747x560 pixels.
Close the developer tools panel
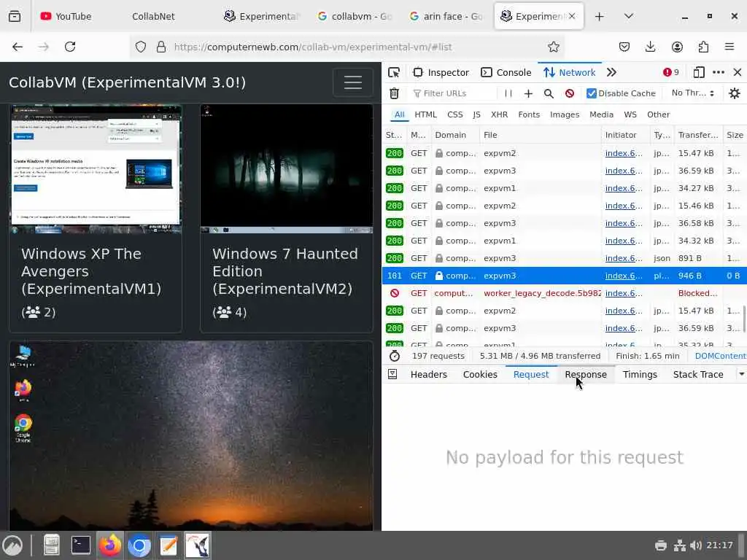point(738,72)
